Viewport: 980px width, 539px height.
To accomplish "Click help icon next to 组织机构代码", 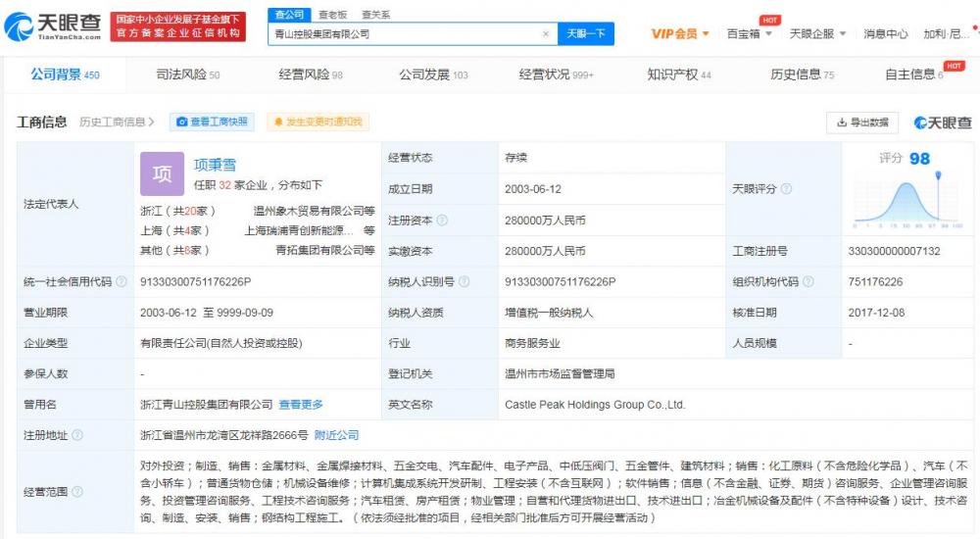I will [808, 282].
